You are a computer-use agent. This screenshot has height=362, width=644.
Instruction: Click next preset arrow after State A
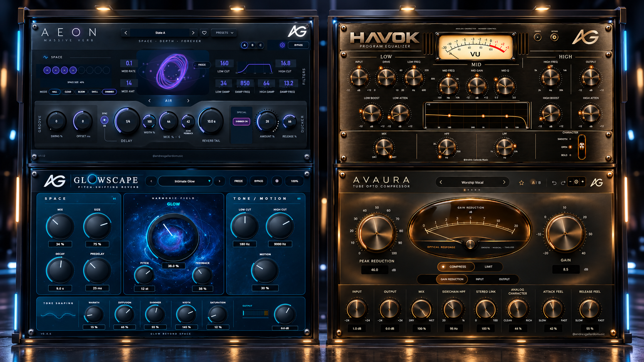pyautogui.click(x=193, y=33)
